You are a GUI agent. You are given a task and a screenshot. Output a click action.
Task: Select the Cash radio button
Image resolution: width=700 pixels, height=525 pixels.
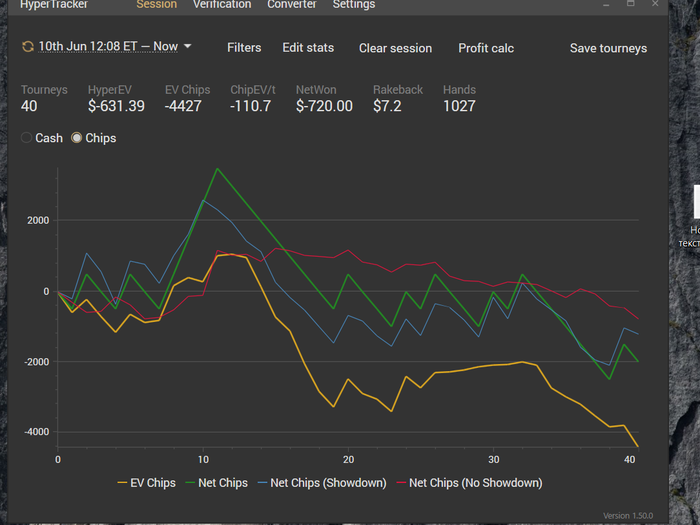tap(26, 138)
